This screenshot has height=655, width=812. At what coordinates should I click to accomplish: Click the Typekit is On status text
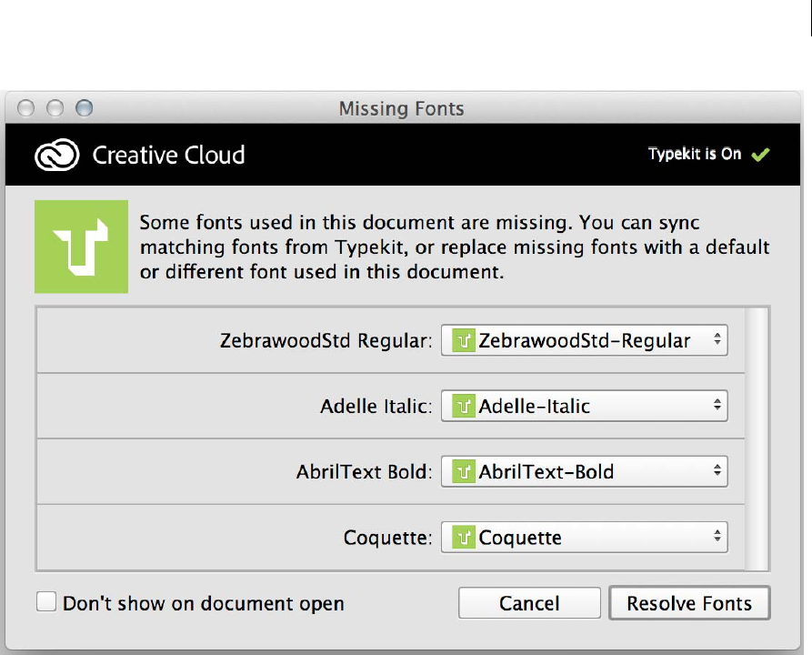(x=695, y=155)
